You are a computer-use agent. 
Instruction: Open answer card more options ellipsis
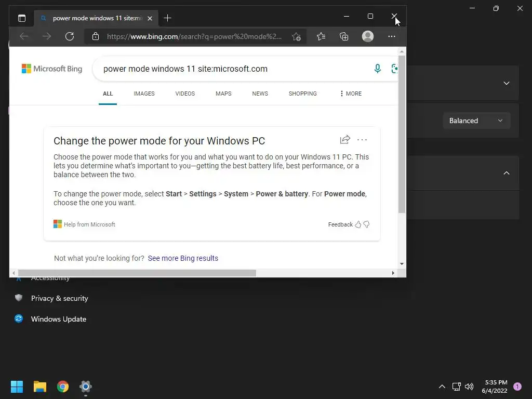tap(362, 140)
